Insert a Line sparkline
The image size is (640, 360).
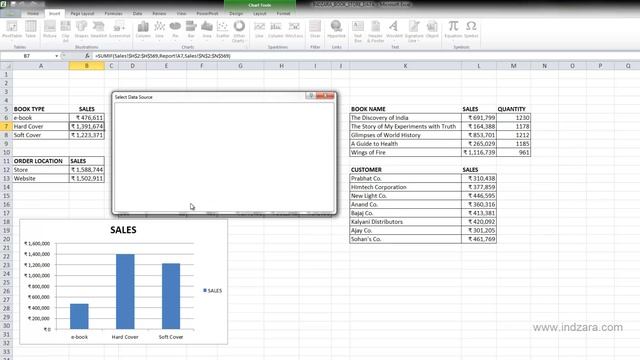pyautogui.click(x=259, y=29)
